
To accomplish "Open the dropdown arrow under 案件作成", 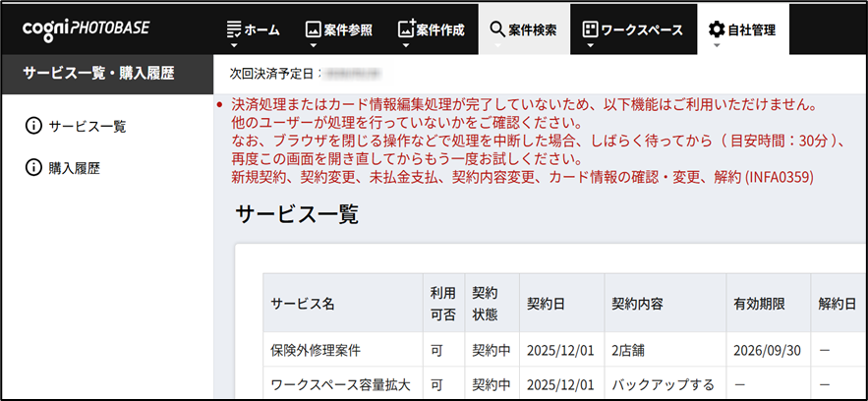I will [x=407, y=45].
